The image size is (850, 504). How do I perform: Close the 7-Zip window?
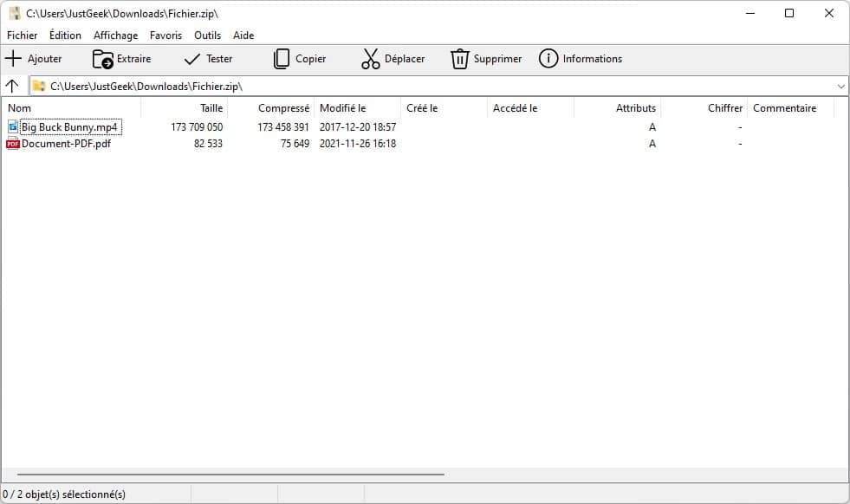[x=829, y=13]
